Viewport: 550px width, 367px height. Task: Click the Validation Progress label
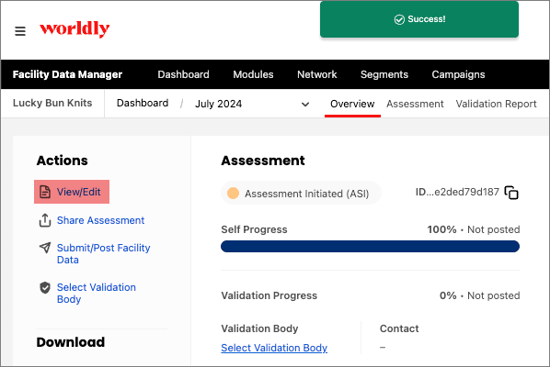[x=269, y=295]
